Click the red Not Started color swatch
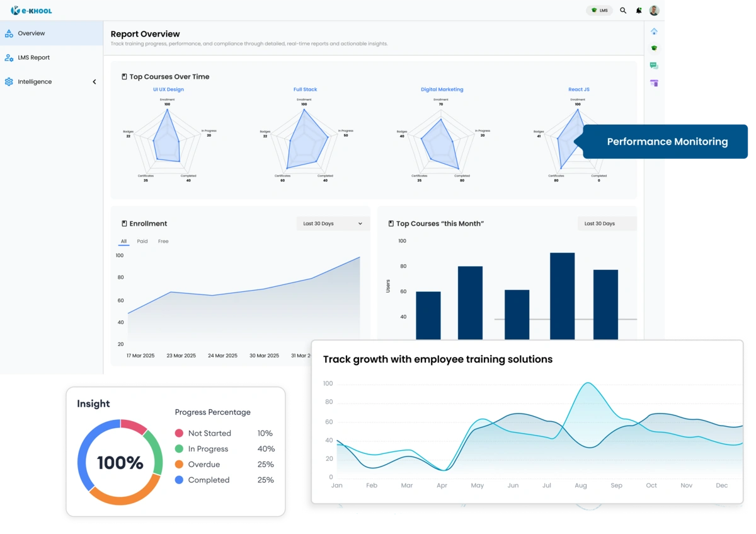Image resolution: width=756 pixels, height=534 pixels. coord(179,433)
